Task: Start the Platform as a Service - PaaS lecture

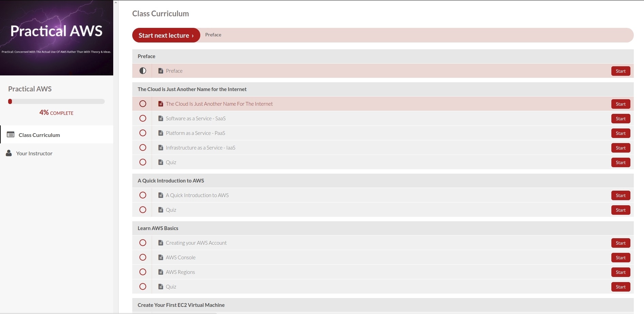Action: 621,133
